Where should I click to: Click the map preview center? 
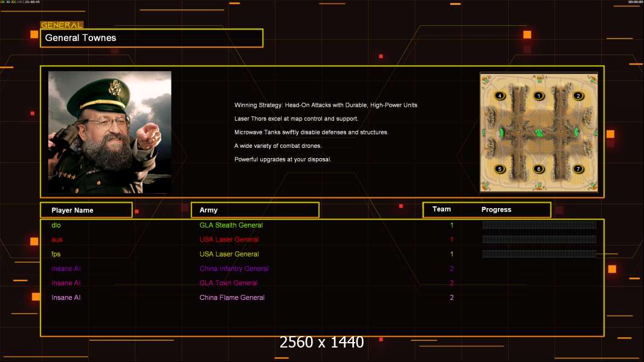(539, 132)
